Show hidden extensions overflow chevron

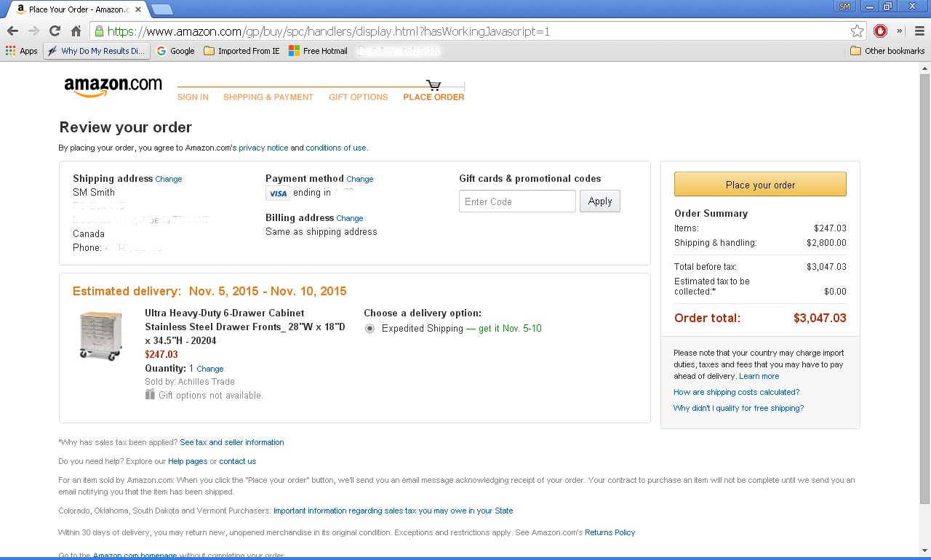pos(900,31)
